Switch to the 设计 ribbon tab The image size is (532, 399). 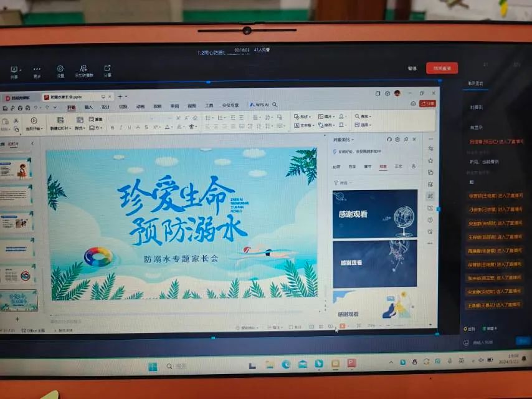[105, 107]
